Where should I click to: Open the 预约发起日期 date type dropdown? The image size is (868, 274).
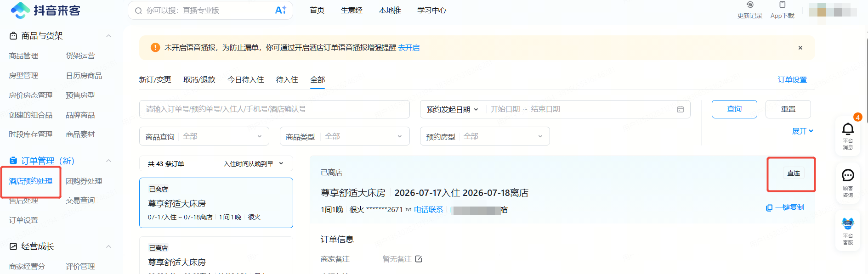coord(453,109)
